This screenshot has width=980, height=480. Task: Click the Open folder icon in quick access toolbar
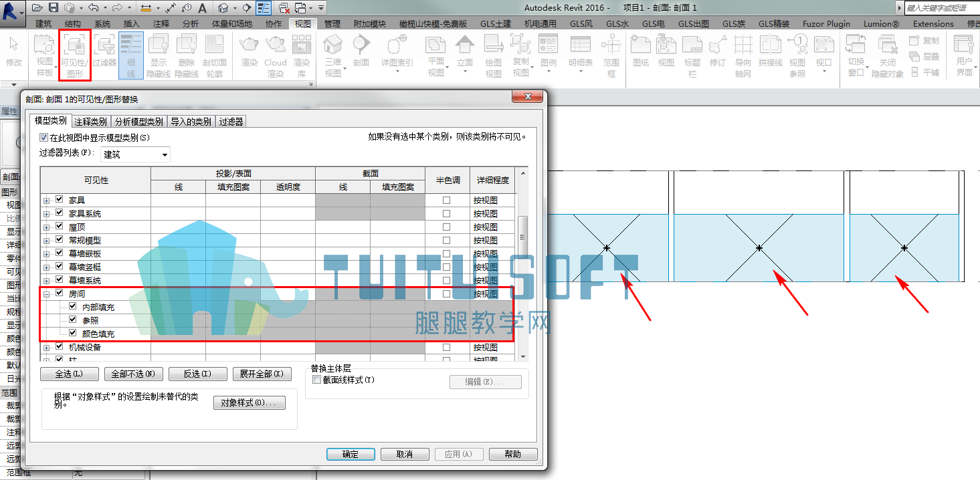37,8
